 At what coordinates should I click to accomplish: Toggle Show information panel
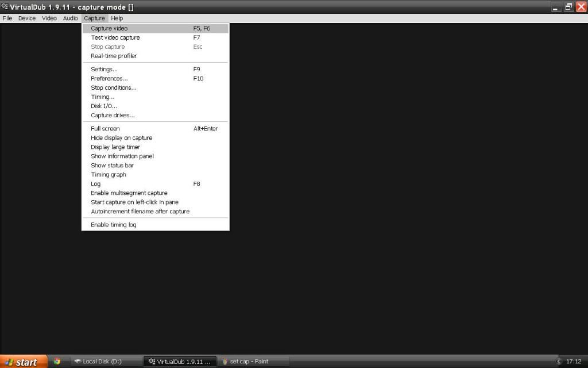122,156
